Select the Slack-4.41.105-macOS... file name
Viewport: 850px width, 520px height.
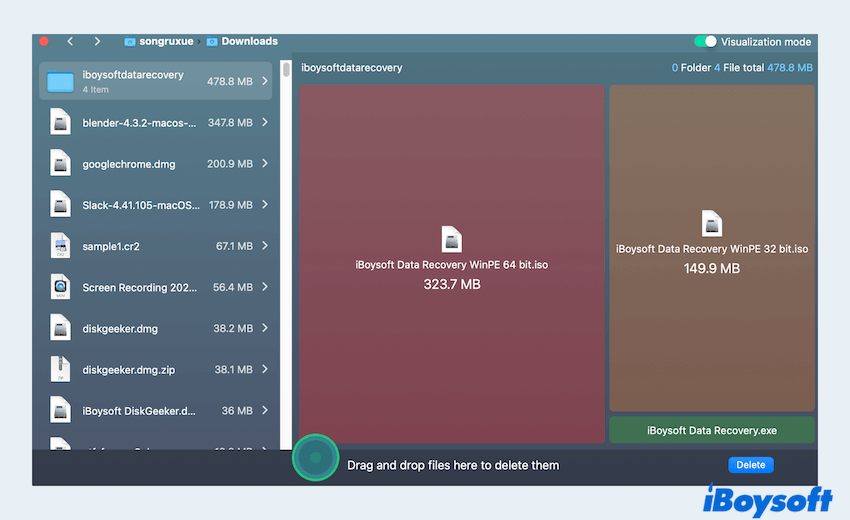[141, 206]
